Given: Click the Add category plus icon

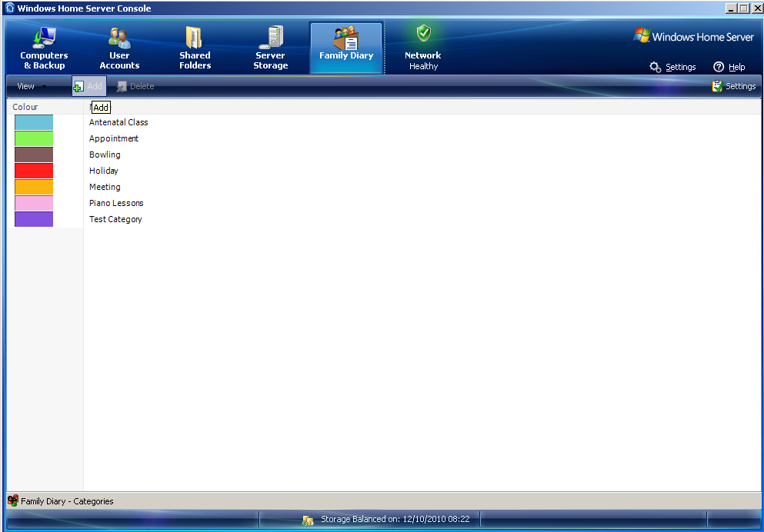Looking at the screenshot, I should (78, 87).
